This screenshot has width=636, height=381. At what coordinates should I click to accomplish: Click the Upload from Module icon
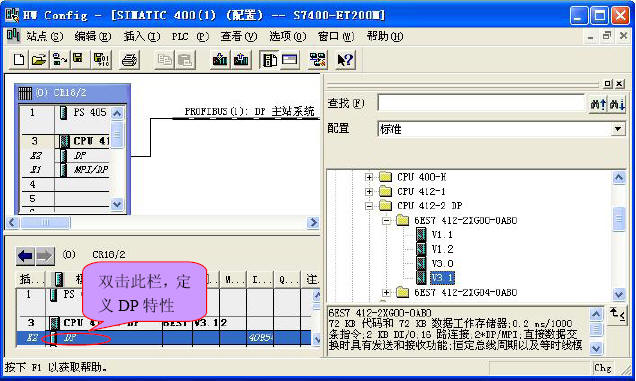point(241,60)
